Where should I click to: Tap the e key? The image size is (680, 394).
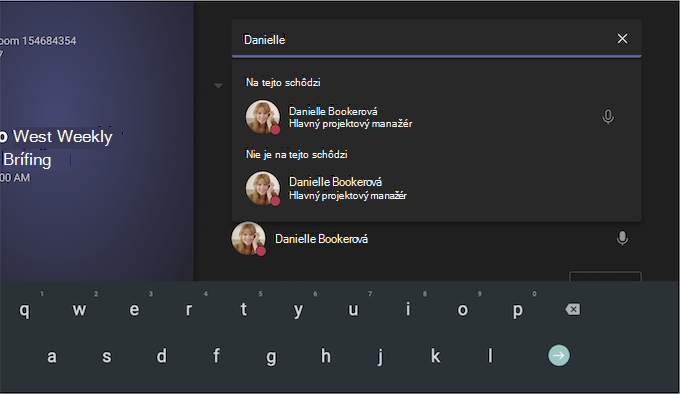click(x=134, y=310)
